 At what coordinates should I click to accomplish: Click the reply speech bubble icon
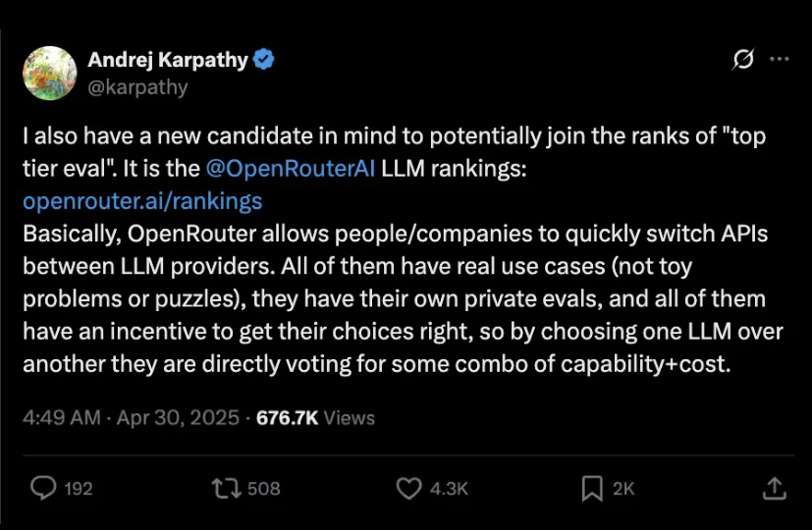[43, 488]
